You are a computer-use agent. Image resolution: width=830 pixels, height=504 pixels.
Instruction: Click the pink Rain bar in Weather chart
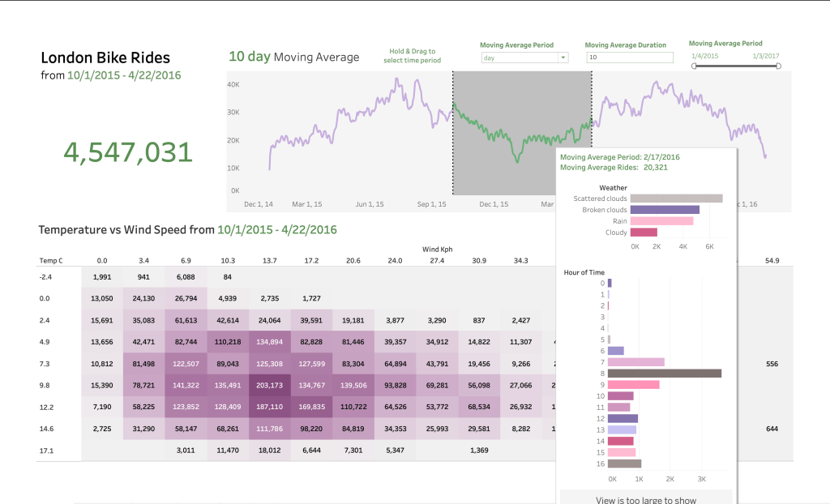[661, 221]
